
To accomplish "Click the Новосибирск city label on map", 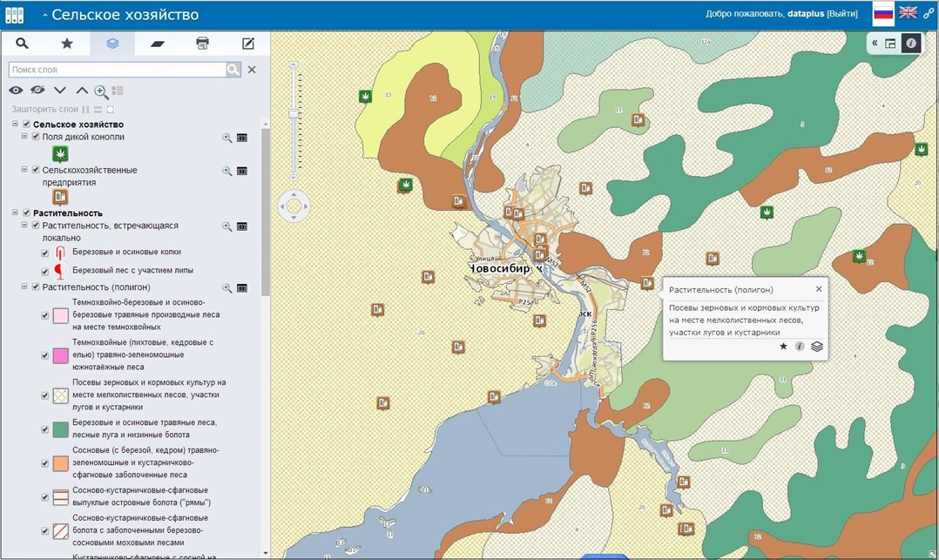I will click(505, 268).
